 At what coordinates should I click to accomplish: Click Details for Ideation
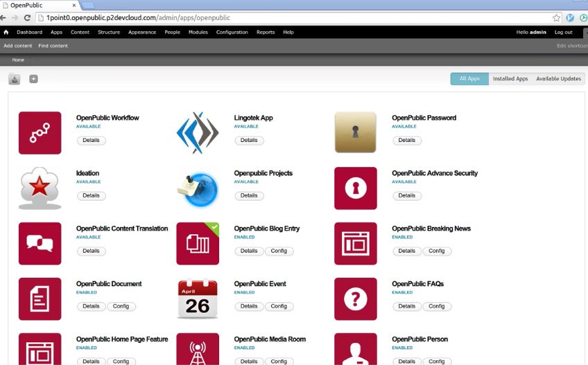click(91, 195)
